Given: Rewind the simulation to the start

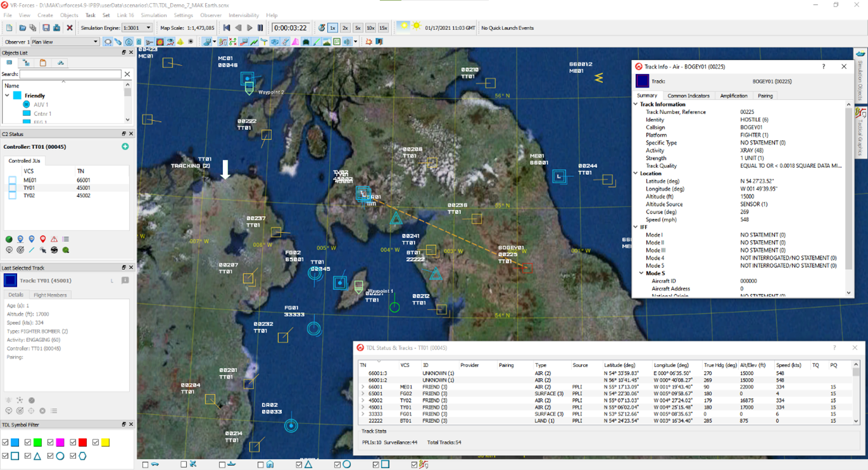Looking at the screenshot, I should coord(227,28).
